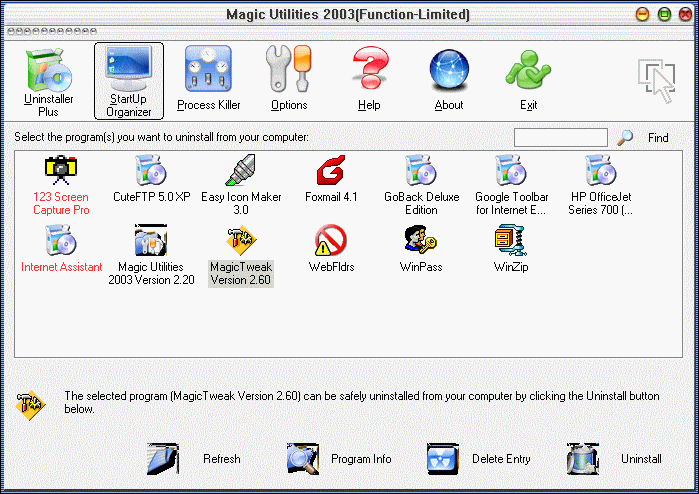Select Easy Icon Maker 3.0 icon
The height and width of the screenshot is (494, 699).
tap(241, 170)
